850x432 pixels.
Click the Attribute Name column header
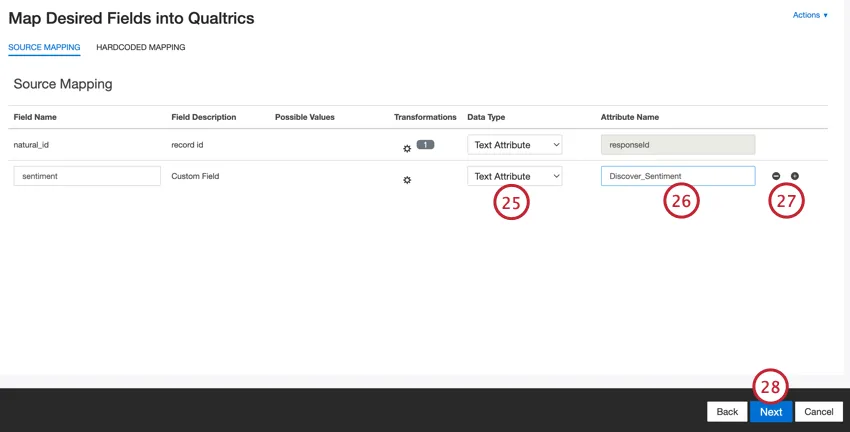point(630,117)
